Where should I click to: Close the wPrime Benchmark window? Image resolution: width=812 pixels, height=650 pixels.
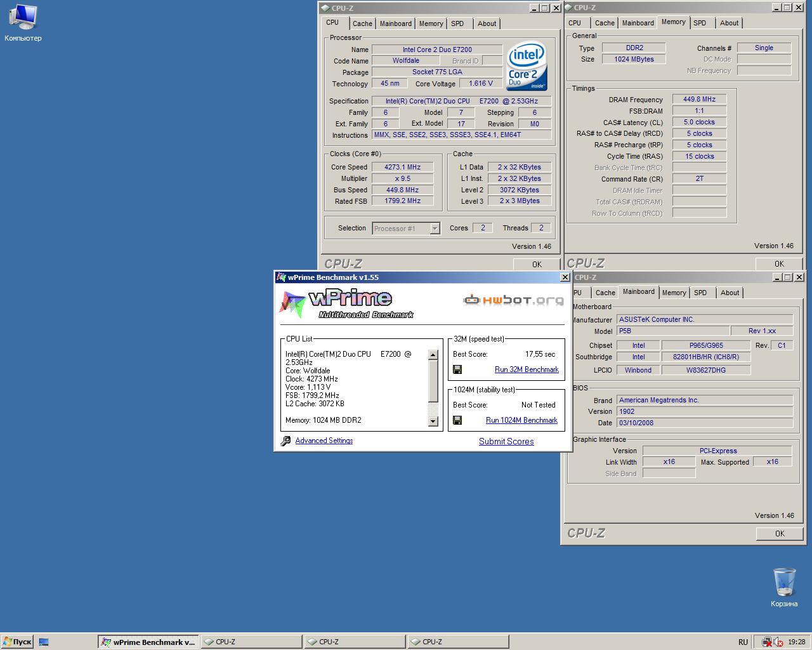coord(565,277)
